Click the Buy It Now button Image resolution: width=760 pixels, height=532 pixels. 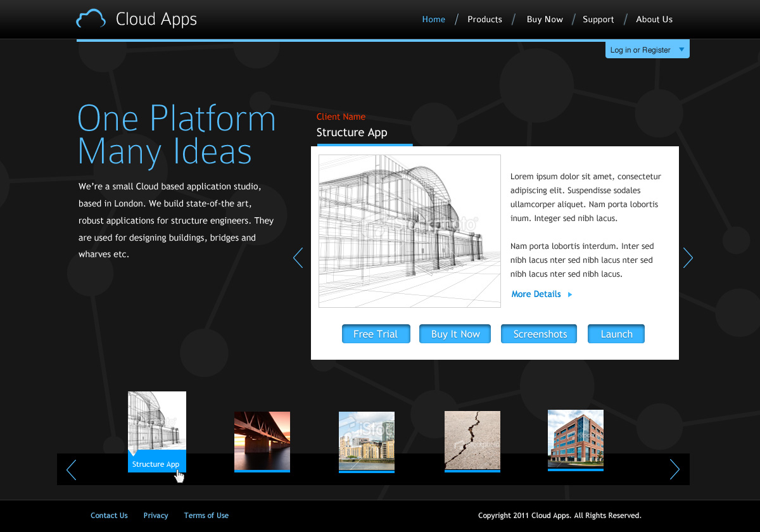(x=455, y=334)
